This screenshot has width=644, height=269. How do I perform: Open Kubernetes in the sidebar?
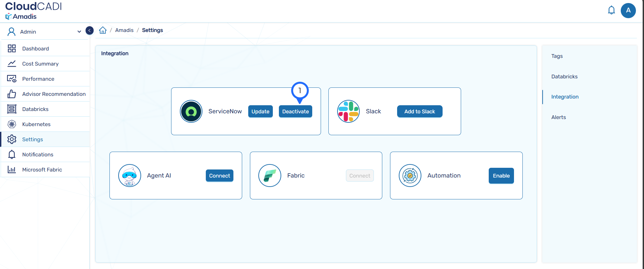coord(36,124)
